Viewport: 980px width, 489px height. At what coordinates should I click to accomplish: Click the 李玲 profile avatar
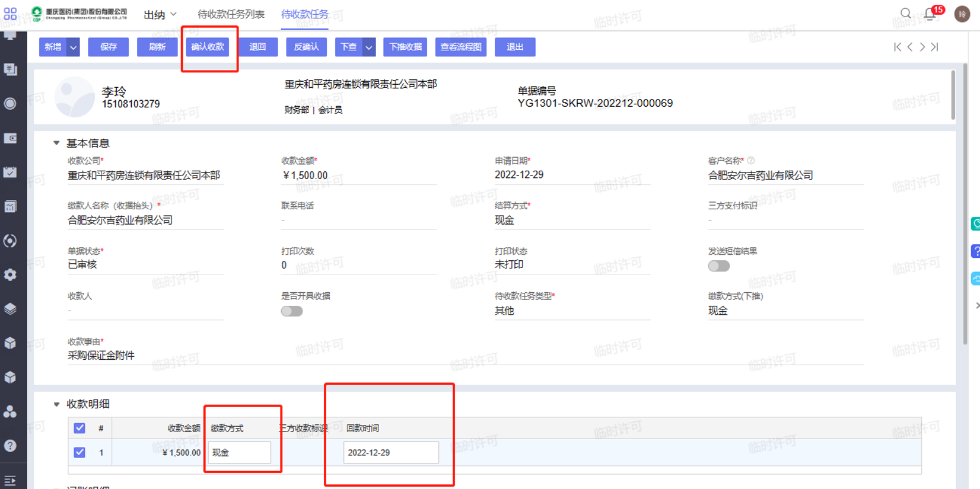[74, 97]
